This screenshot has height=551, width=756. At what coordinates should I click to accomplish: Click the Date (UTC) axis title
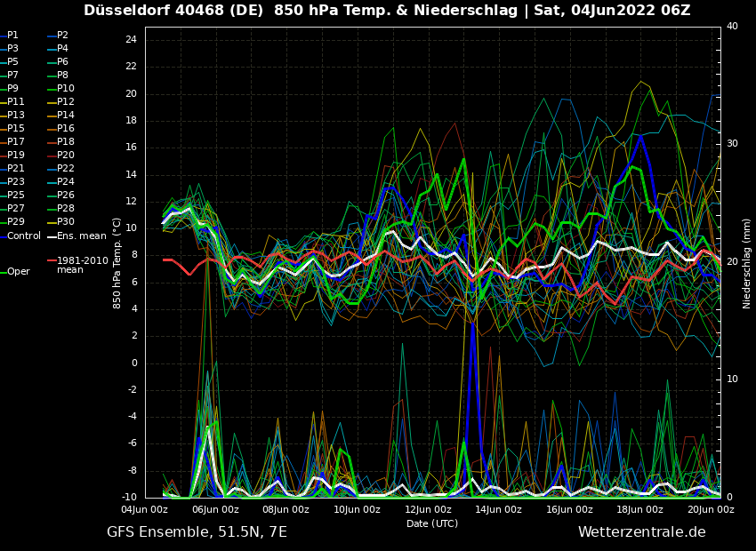click(x=432, y=523)
